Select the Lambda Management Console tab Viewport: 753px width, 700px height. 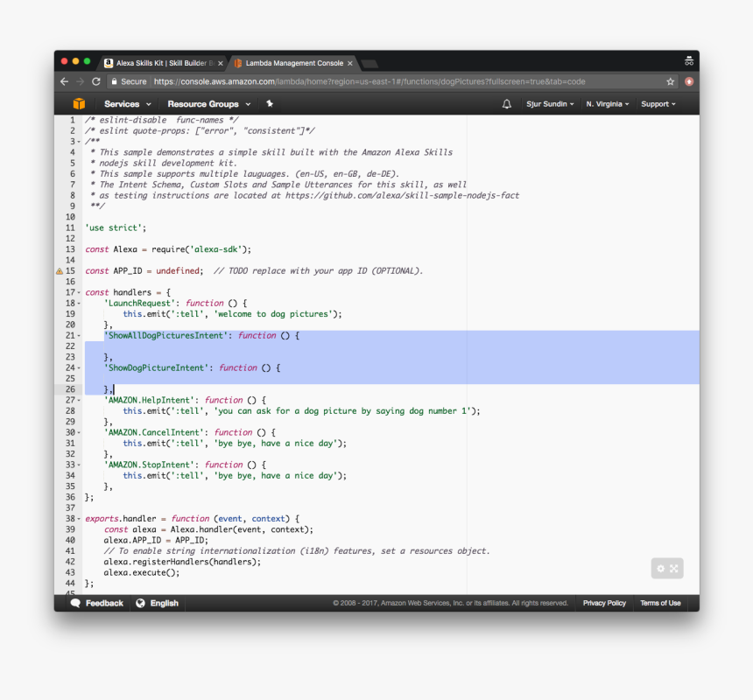294,63
